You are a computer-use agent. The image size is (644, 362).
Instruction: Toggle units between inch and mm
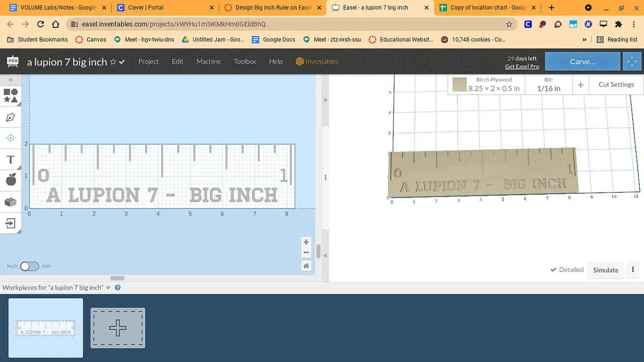[30, 266]
